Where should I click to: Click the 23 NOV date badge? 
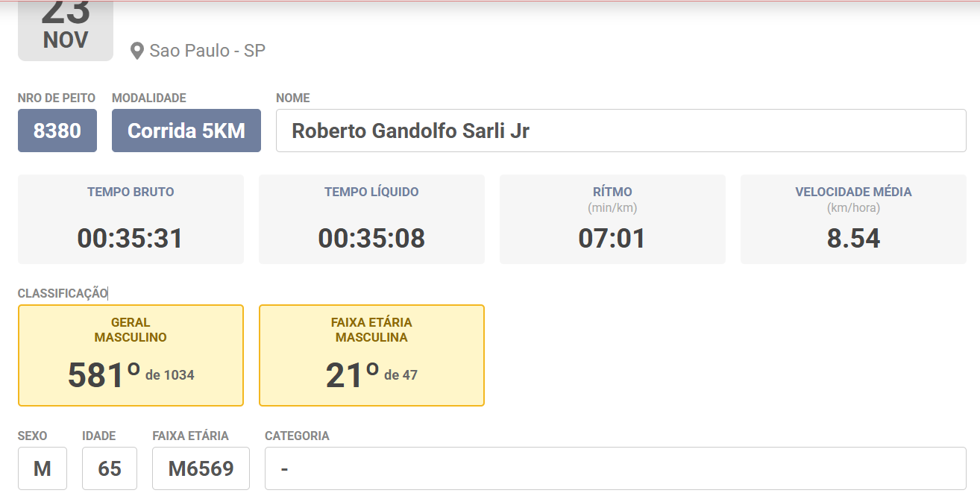66,30
